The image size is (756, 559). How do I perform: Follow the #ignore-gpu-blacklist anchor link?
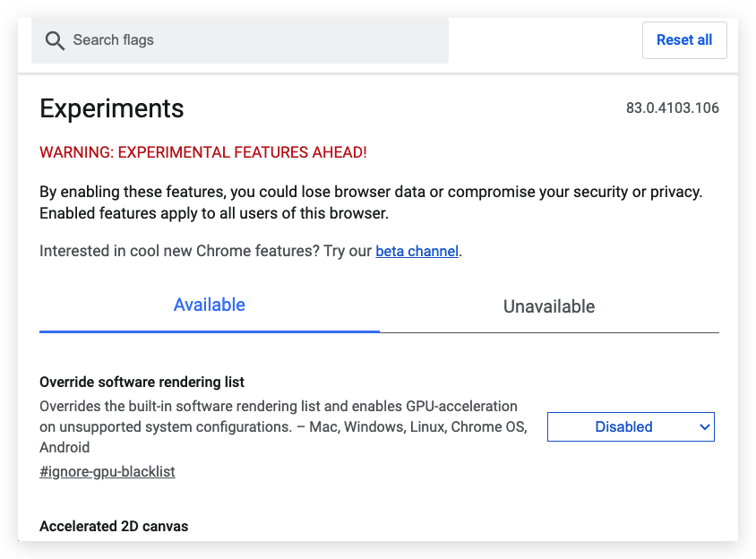tap(107, 471)
